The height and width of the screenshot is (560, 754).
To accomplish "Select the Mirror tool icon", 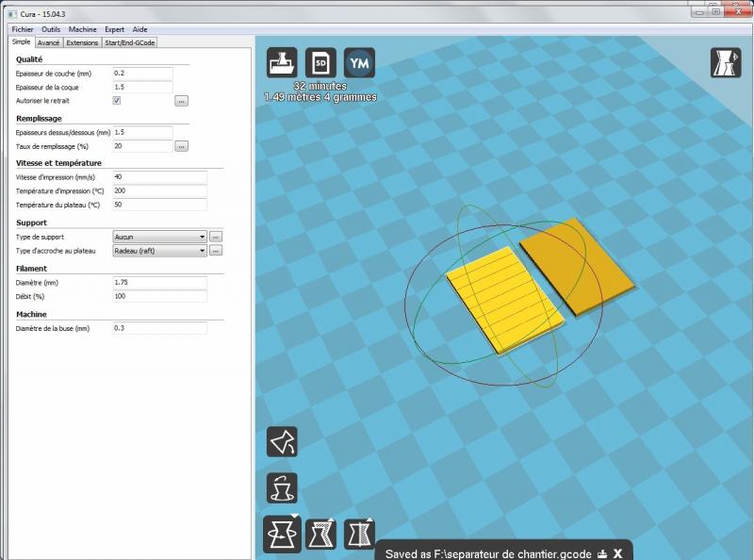I will (x=359, y=535).
